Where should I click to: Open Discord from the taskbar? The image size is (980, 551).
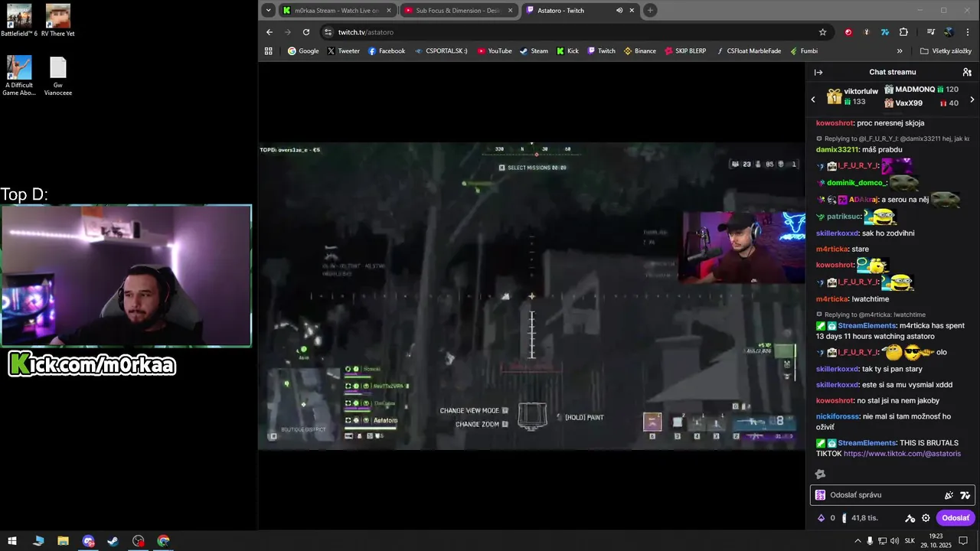tap(88, 541)
